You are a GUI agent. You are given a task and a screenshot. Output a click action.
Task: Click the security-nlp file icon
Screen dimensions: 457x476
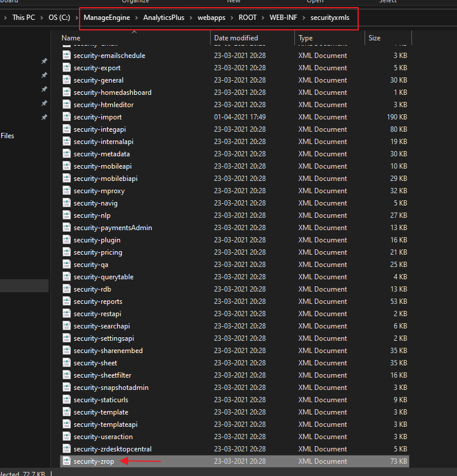pos(67,215)
